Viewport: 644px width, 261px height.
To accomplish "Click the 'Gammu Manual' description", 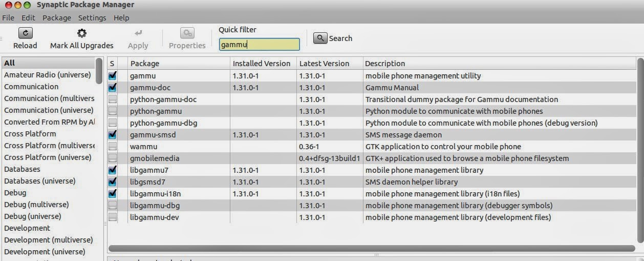I will (392, 87).
